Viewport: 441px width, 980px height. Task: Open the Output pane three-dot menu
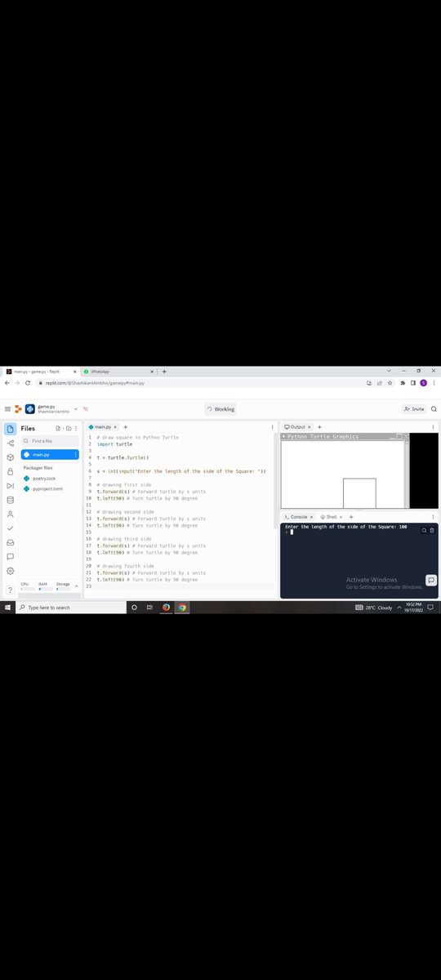pos(433,427)
